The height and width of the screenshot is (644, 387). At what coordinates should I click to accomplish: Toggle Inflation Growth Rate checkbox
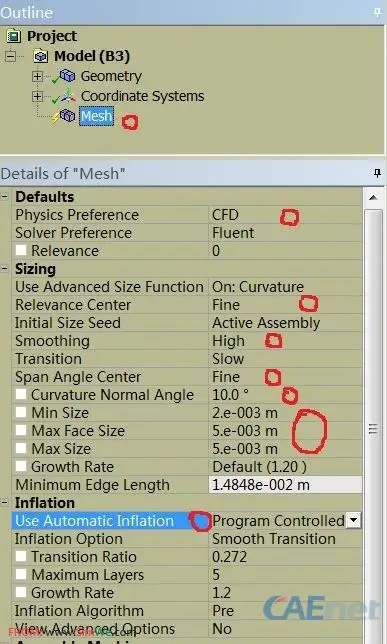click(21, 593)
